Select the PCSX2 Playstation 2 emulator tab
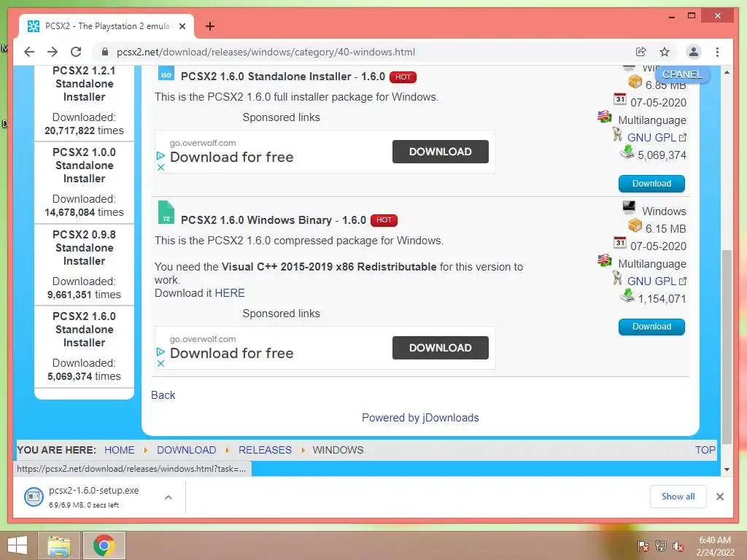This screenshot has width=747, height=560. coord(107,26)
